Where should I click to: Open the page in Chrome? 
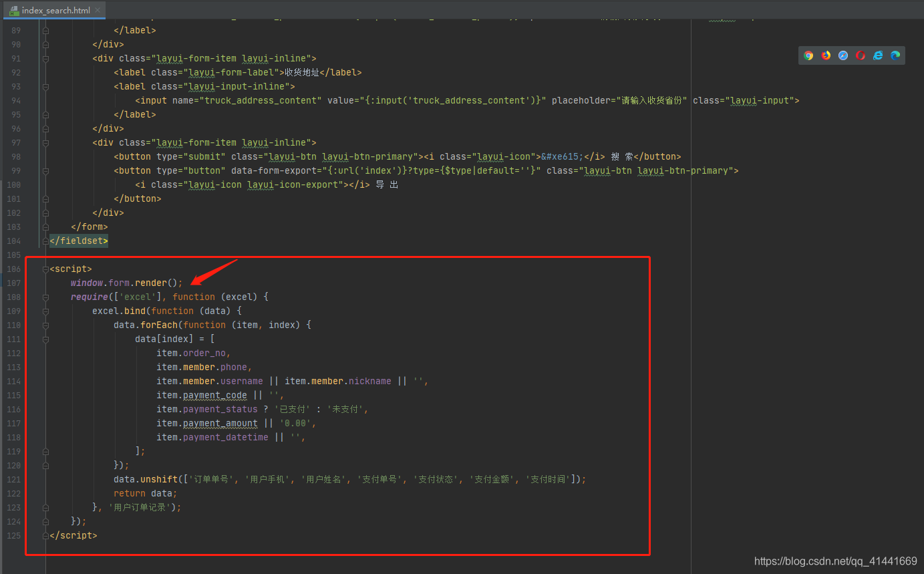pos(808,55)
